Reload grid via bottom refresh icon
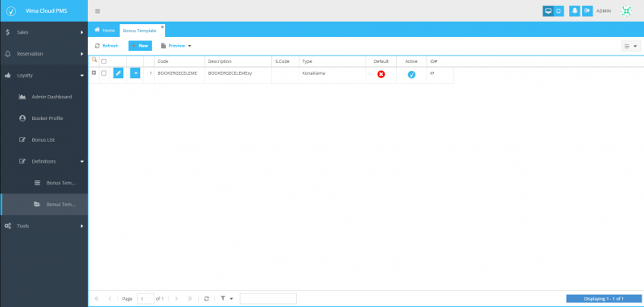The height and width of the screenshot is (307, 644). click(x=207, y=299)
